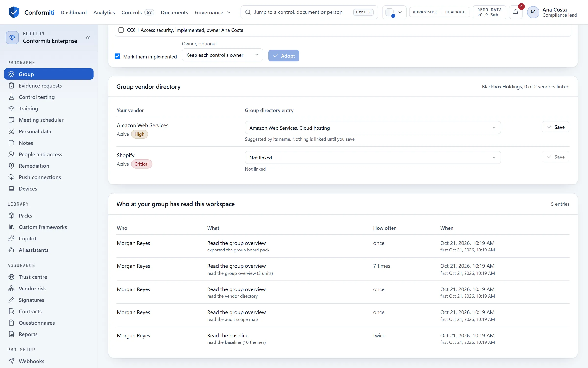Uncheck Mark them implemented checkbox
Screen dimensions: 588x368
118,56
